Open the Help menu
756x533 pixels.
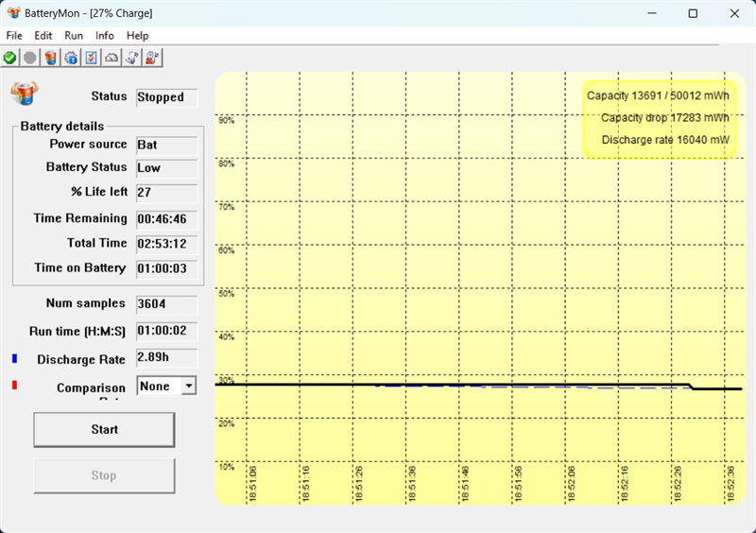point(137,36)
